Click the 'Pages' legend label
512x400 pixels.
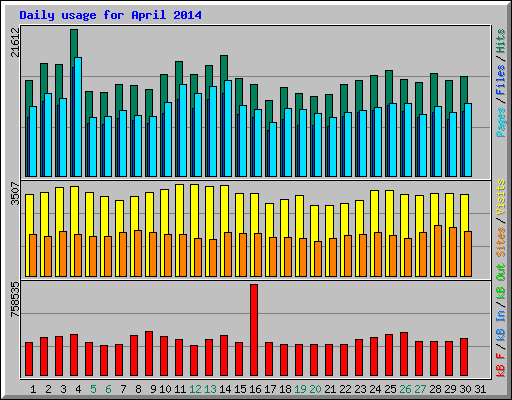click(x=501, y=122)
